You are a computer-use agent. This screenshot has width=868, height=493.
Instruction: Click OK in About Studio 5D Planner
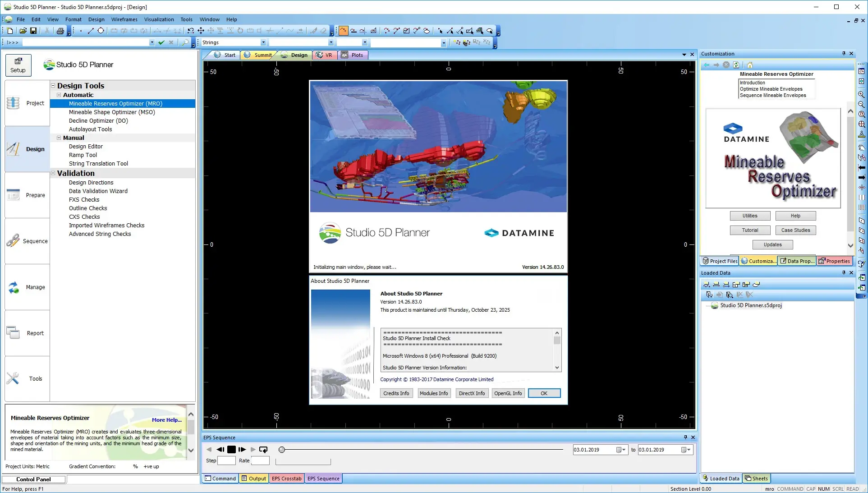click(x=544, y=393)
